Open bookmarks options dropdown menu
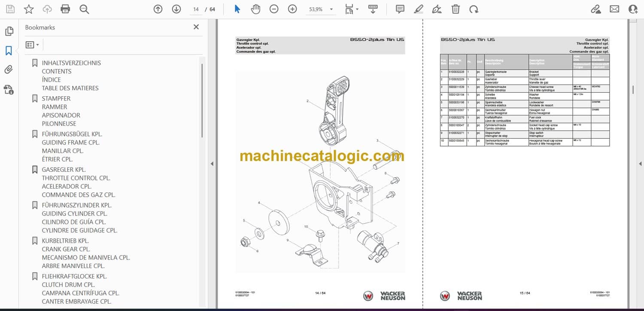The height and width of the screenshot is (311, 644). pos(32,45)
